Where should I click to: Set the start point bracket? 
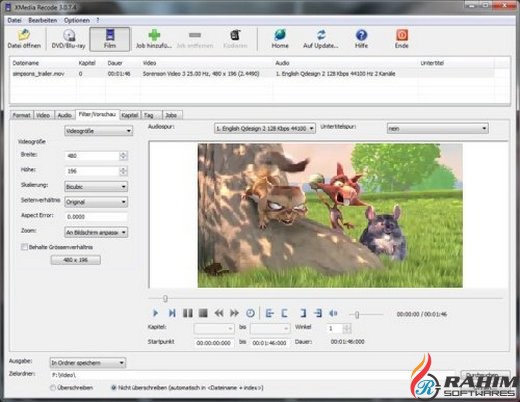pos(284,313)
